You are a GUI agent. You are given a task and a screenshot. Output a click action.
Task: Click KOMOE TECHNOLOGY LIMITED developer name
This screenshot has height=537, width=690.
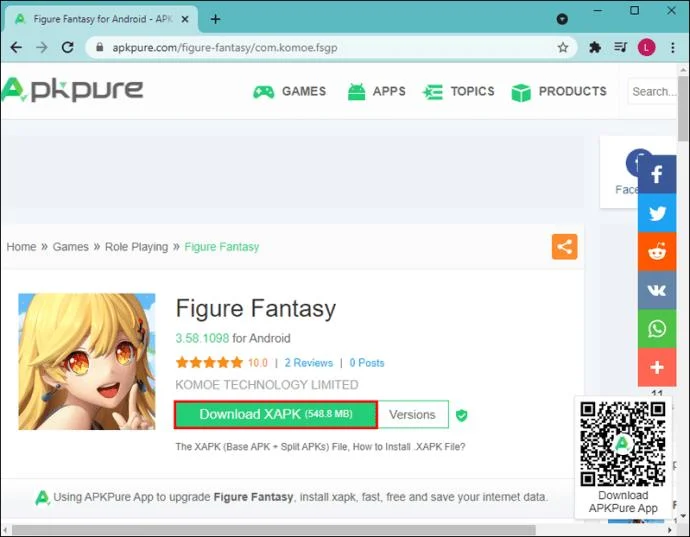[x=267, y=385]
